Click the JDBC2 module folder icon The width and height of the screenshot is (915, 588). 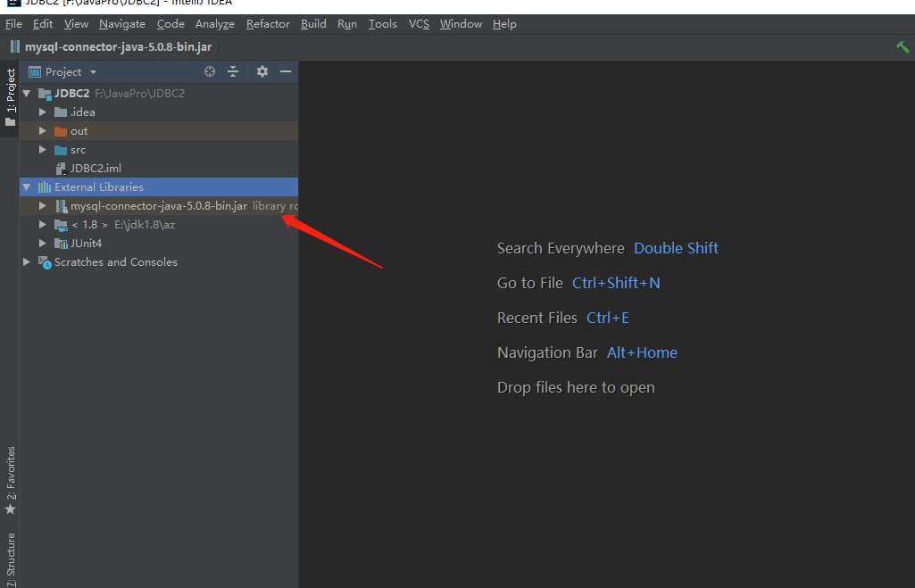45,94
